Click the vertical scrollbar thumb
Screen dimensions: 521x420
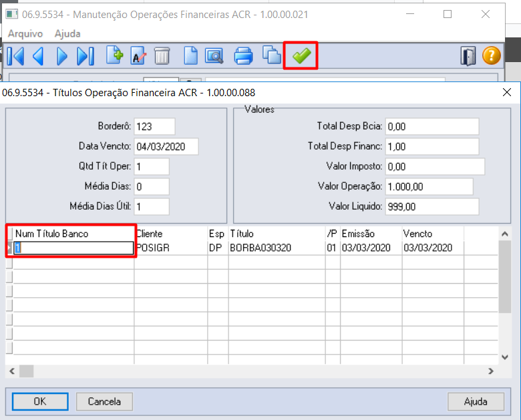[505, 276]
